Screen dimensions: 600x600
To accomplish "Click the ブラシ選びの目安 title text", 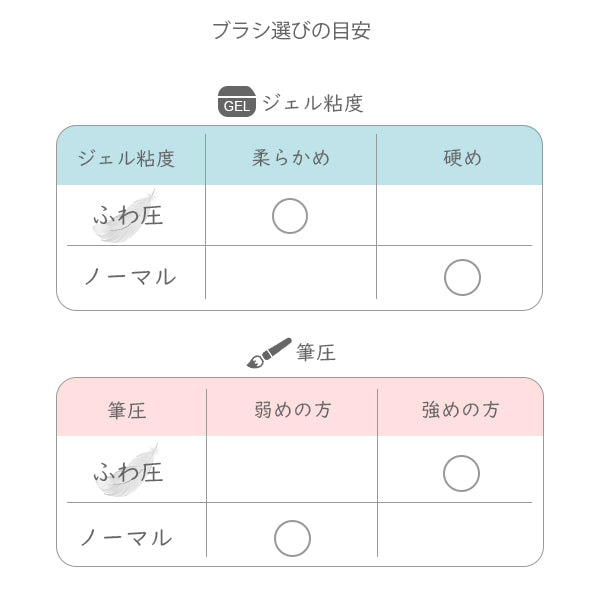I will click(x=291, y=31).
